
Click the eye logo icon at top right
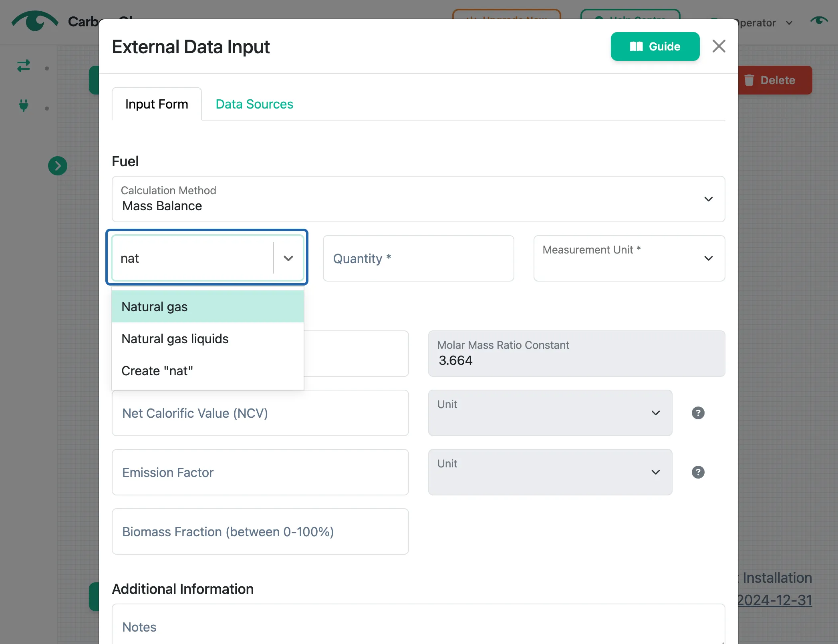[x=819, y=20]
